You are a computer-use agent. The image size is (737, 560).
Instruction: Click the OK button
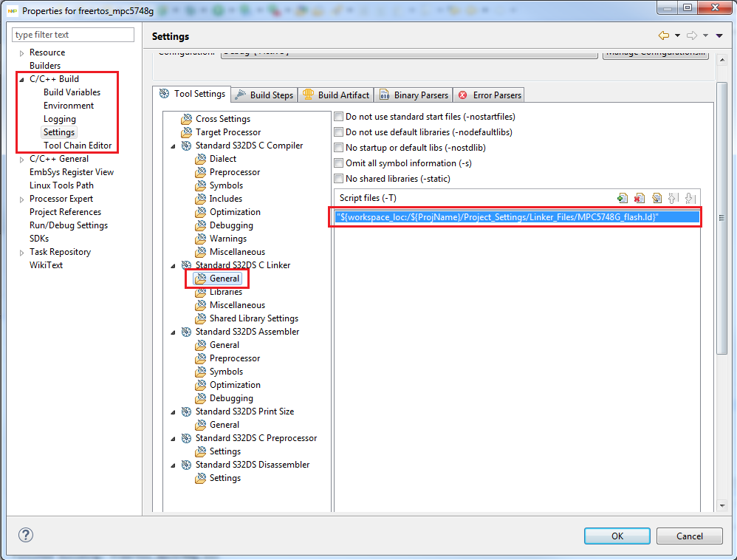point(617,536)
